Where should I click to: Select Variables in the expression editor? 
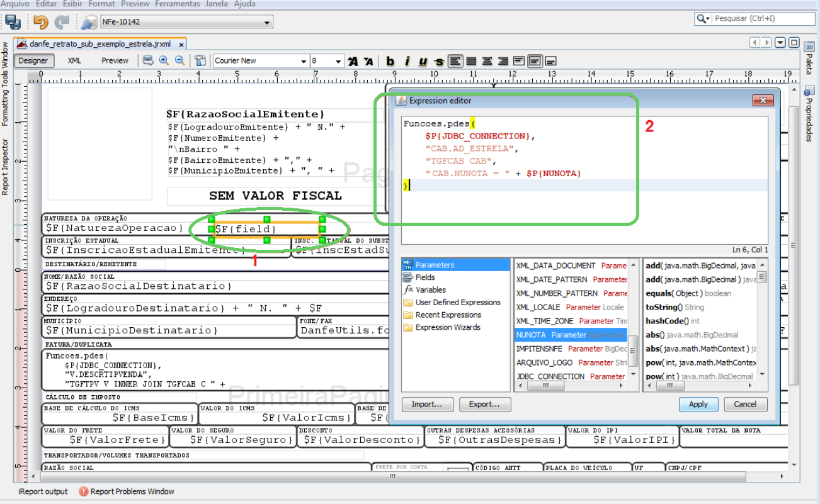(456, 290)
